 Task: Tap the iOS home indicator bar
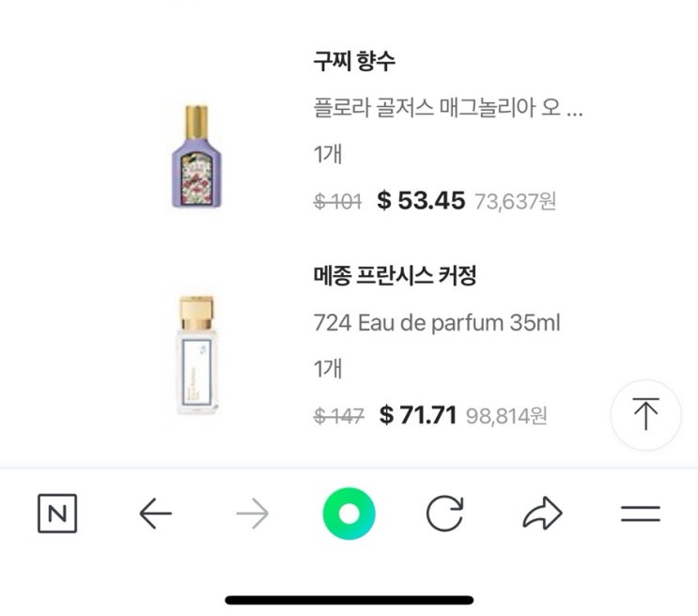click(349, 599)
